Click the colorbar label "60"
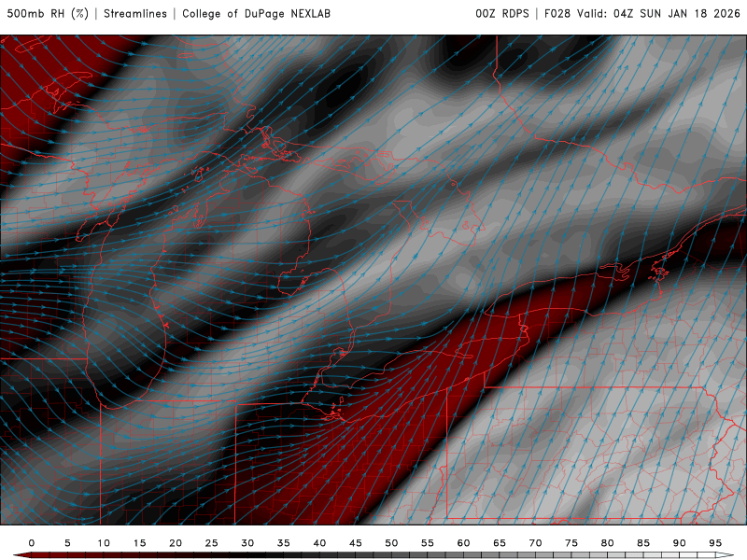Screen dimensions: 747x560 pyautogui.click(x=463, y=543)
